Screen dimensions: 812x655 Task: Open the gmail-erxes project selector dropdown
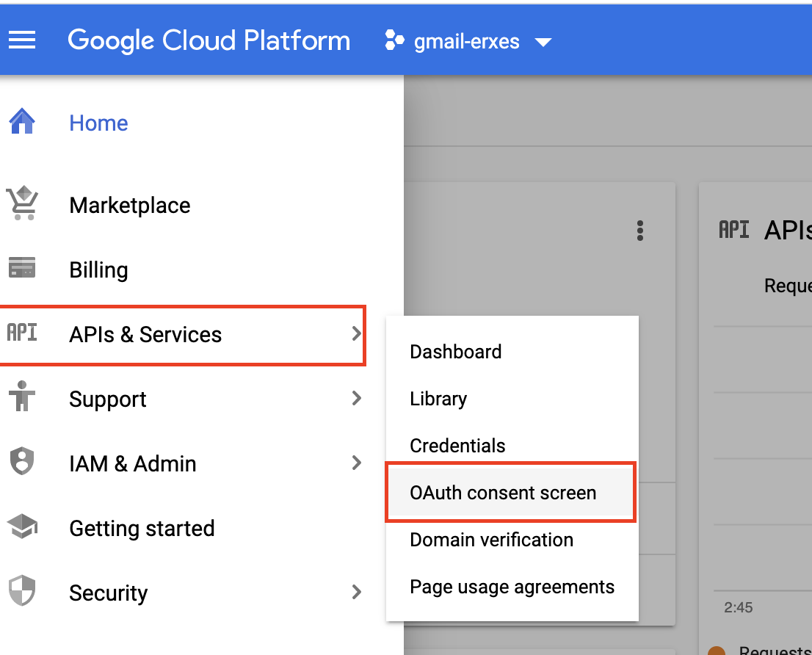468,41
